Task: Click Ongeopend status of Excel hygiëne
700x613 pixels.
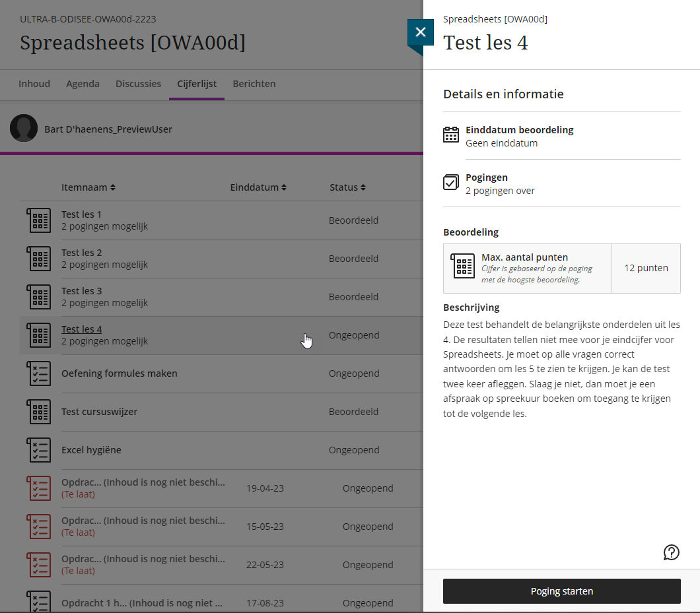Action: [354, 450]
